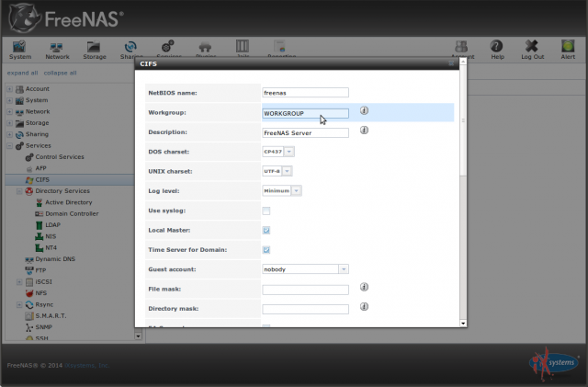The image size is (588, 387).
Task: Expand the System tree node
Action: pos(10,100)
